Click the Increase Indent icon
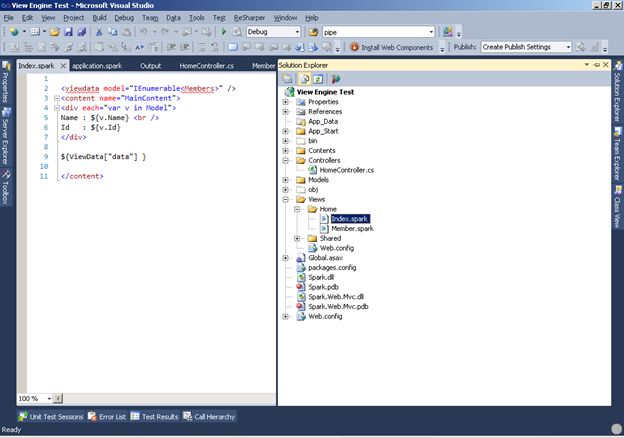The height and width of the screenshot is (438, 624). tap(185, 47)
